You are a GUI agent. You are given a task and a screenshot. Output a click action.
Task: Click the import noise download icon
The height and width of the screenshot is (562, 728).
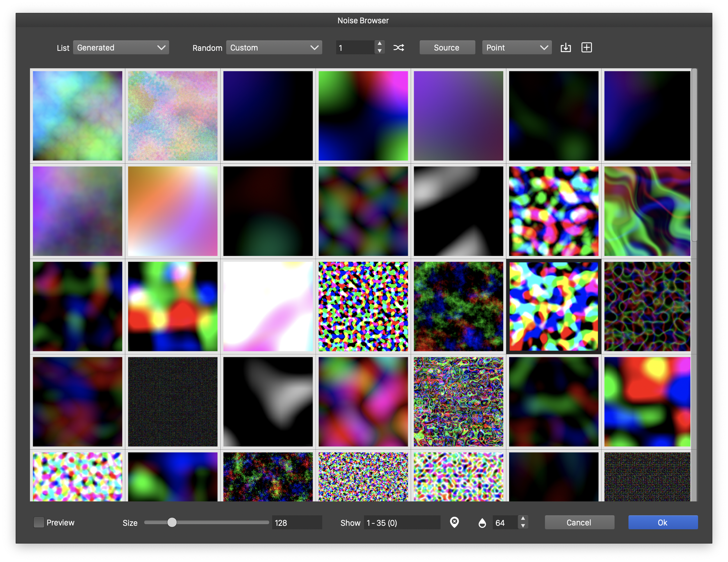click(565, 48)
